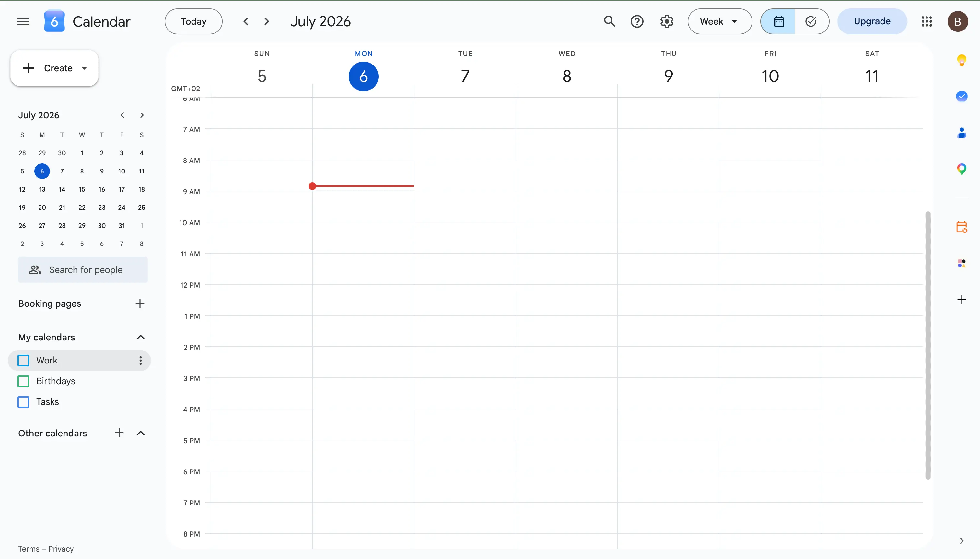Open the orange calendar add-on icon
This screenshot has width=980, height=559.
click(962, 227)
